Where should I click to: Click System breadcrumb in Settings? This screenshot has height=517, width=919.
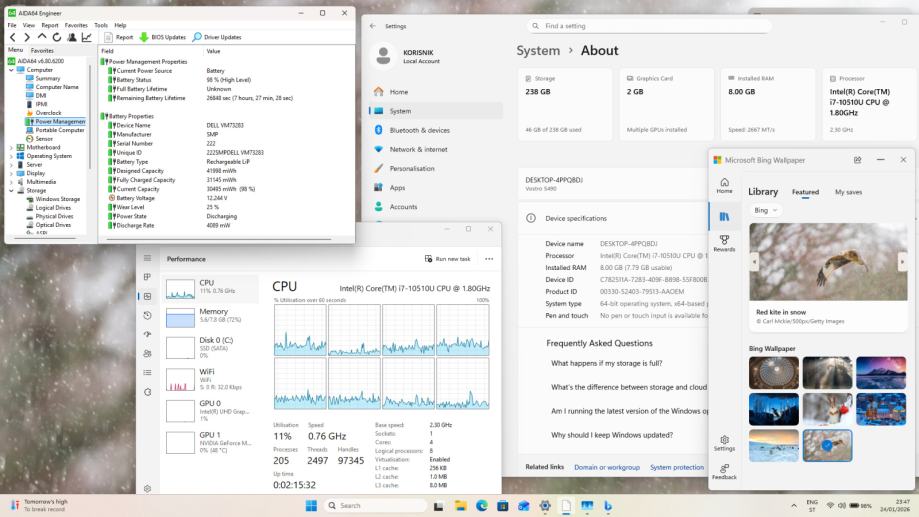538,50
